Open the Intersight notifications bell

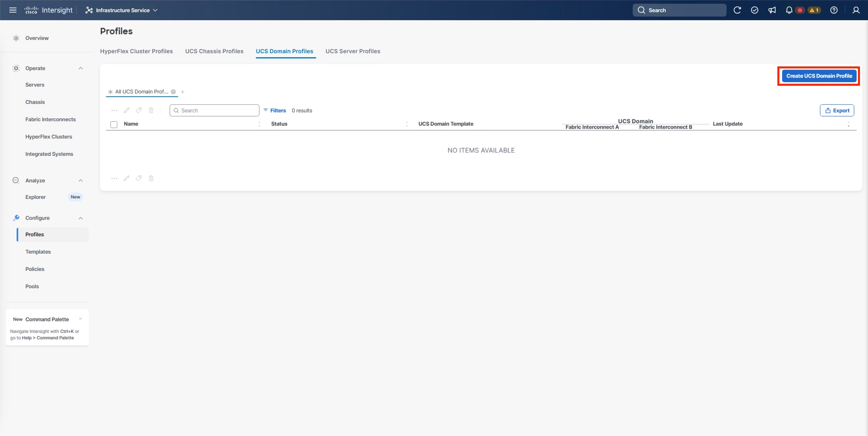click(789, 10)
